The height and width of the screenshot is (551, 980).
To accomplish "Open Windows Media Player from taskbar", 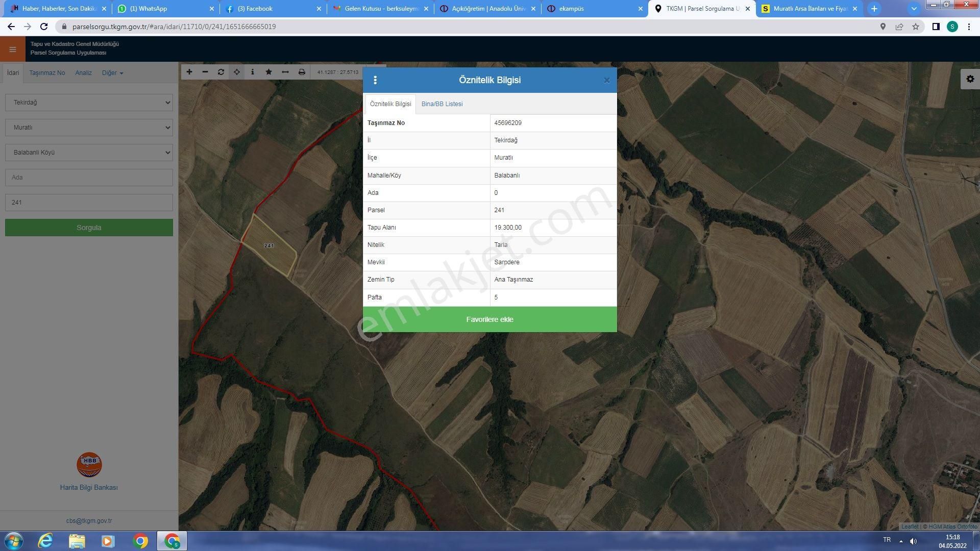I will 108,541.
